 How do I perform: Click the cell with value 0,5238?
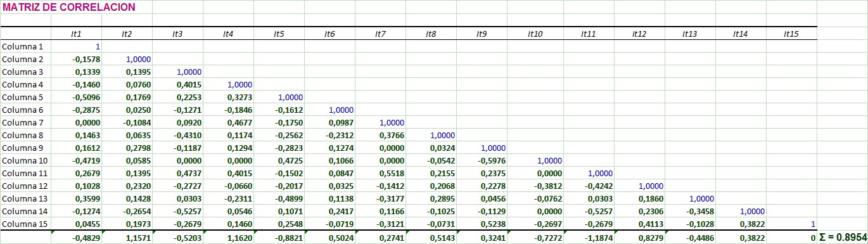click(482, 224)
